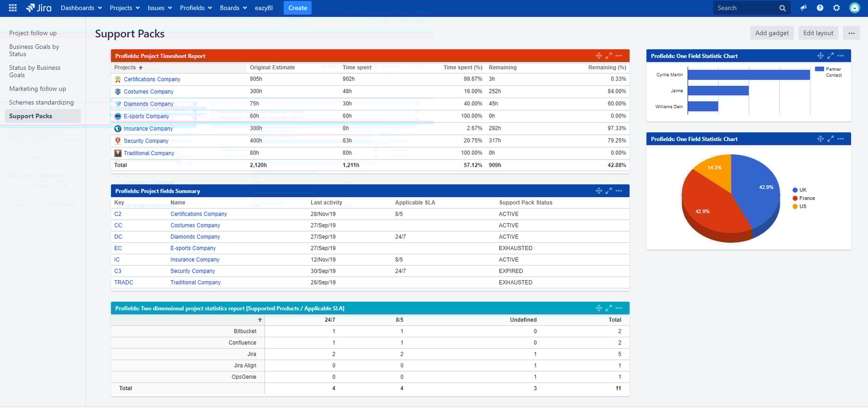
Task: Open the administration gear icon
Action: (x=836, y=8)
